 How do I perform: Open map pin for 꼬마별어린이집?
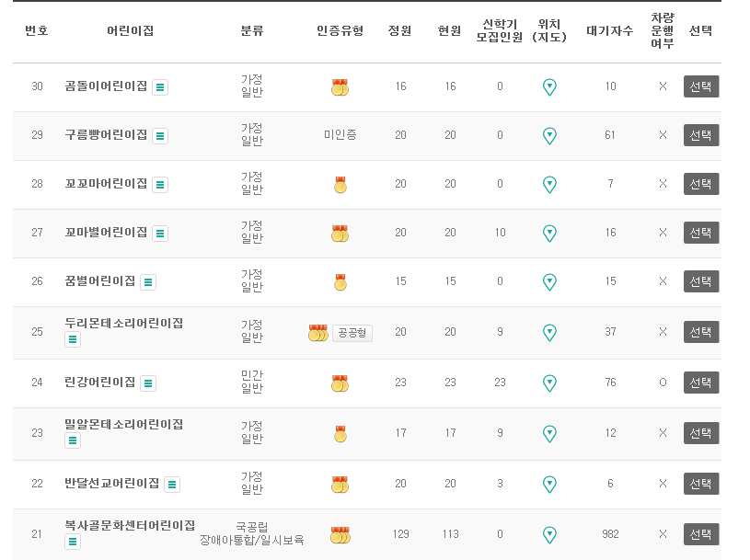click(x=550, y=234)
